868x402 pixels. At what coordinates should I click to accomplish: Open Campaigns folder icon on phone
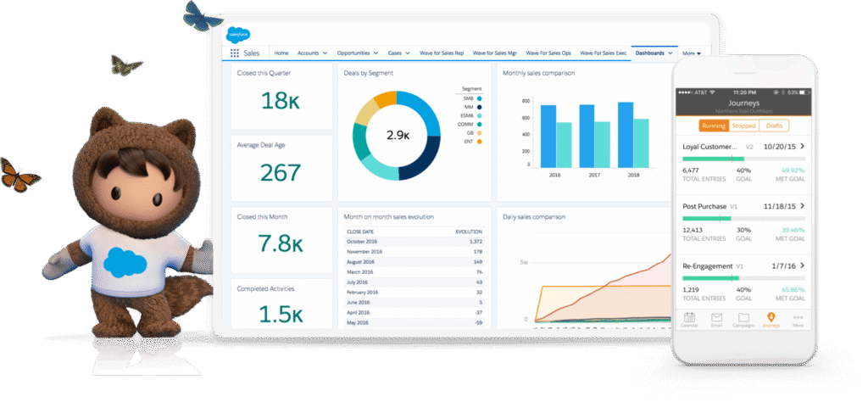743,320
